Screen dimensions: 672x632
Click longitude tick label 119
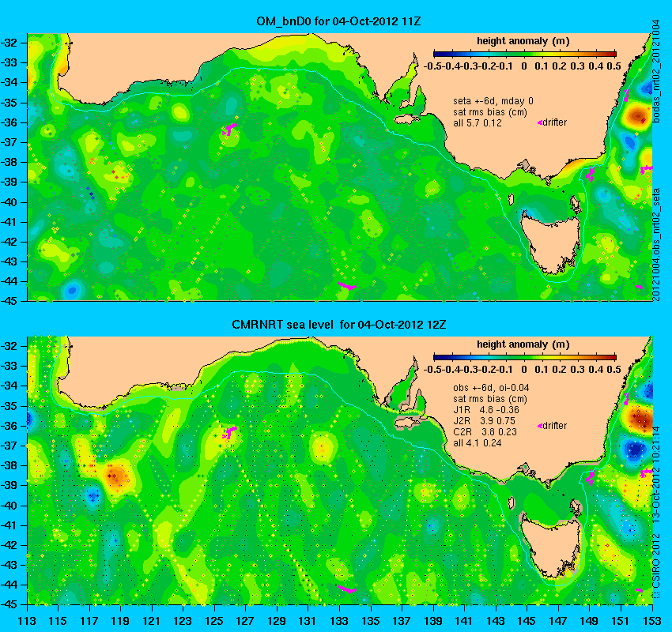coord(120,621)
